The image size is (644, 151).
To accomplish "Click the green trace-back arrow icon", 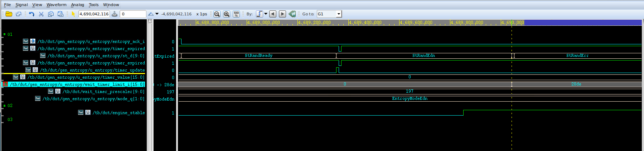I will [x=292, y=14].
